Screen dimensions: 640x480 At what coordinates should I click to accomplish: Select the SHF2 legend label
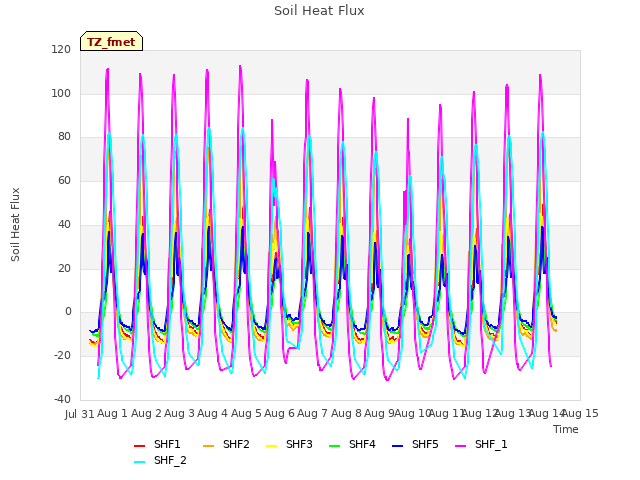236,444
